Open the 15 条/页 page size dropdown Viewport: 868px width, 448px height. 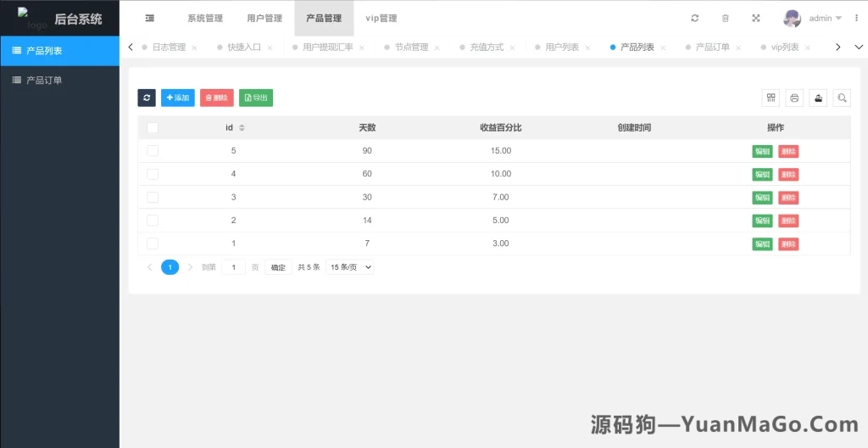point(350,267)
